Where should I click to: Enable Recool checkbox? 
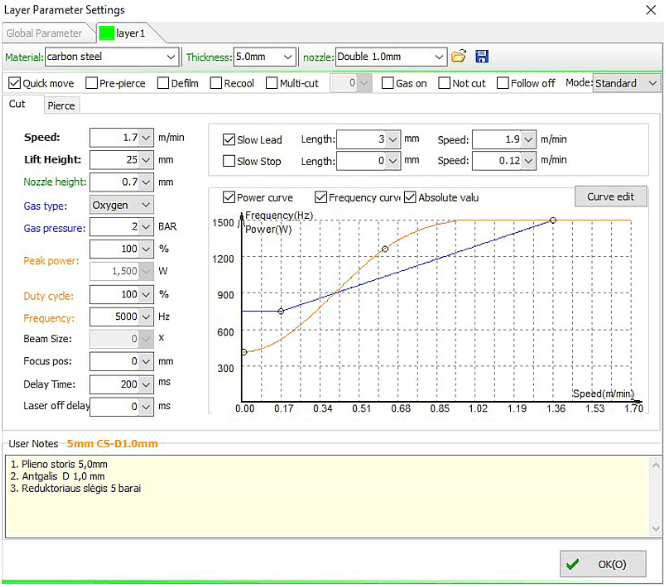pyautogui.click(x=216, y=83)
